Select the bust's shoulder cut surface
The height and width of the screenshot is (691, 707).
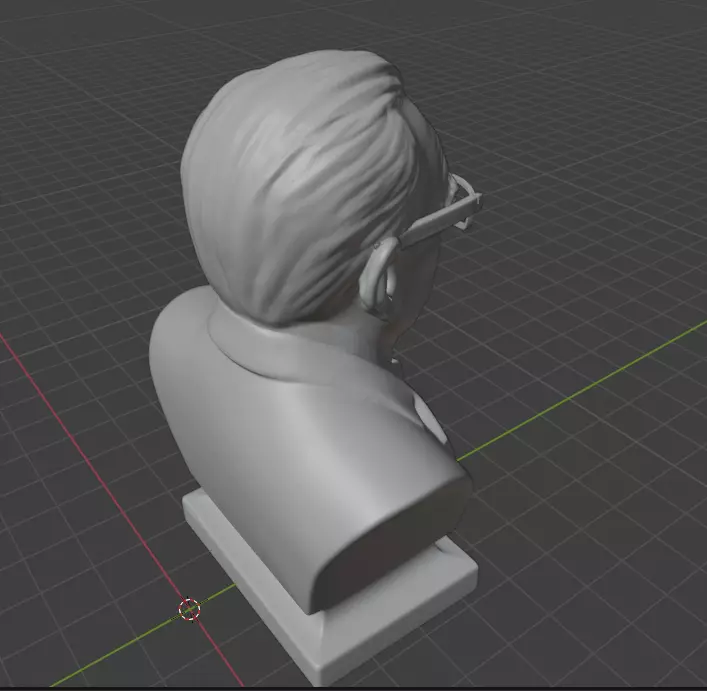390,543
